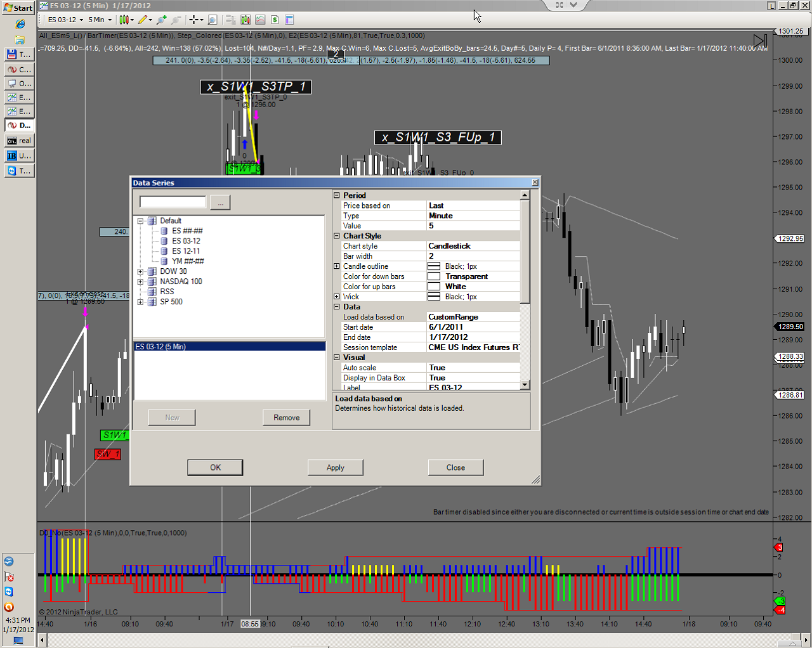The height and width of the screenshot is (648, 812).
Task: Click the Type Minute value
Action: (473, 216)
